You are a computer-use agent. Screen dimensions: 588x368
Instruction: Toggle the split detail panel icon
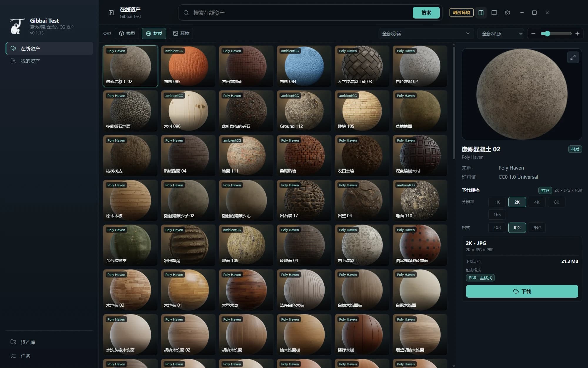(x=481, y=13)
